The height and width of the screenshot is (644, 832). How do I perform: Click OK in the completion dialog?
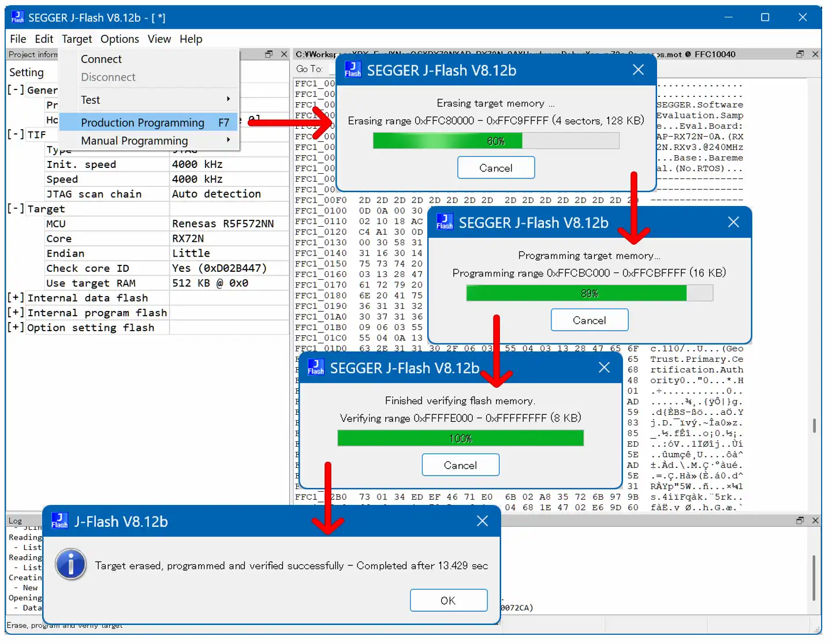point(448,601)
